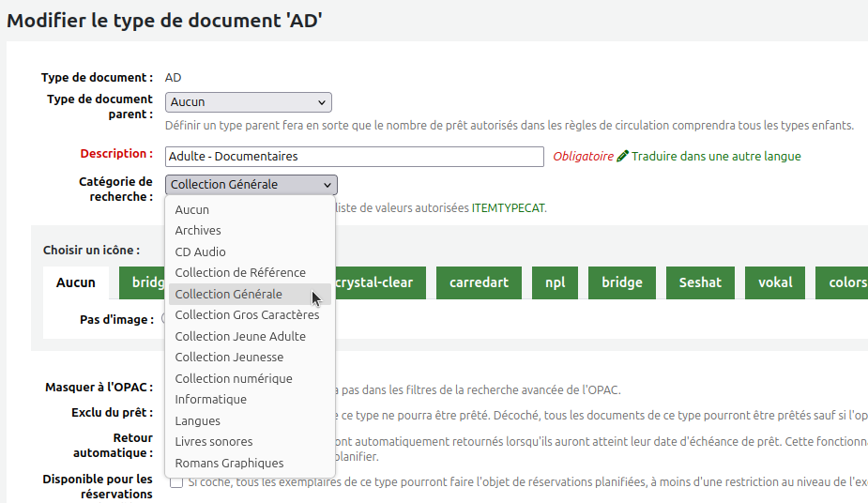The image size is (868, 503).
Task: Open the carredart icon tab
Action: tap(479, 282)
